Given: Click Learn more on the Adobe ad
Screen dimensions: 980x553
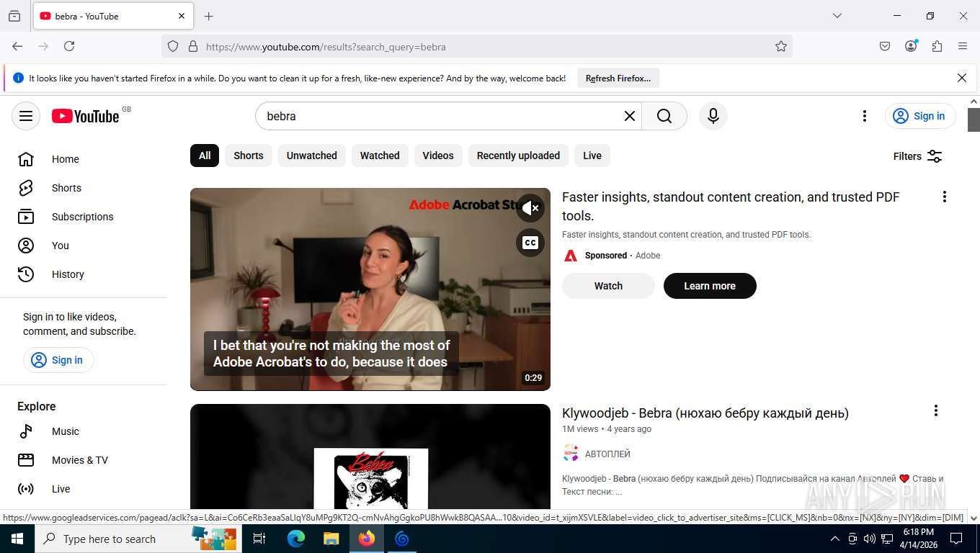Looking at the screenshot, I should [710, 286].
